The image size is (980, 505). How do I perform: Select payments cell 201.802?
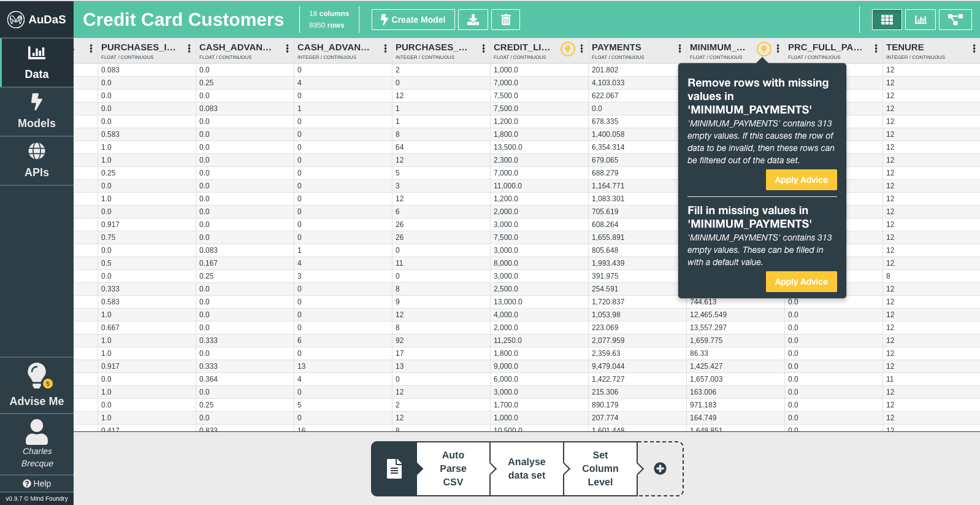tap(637, 70)
